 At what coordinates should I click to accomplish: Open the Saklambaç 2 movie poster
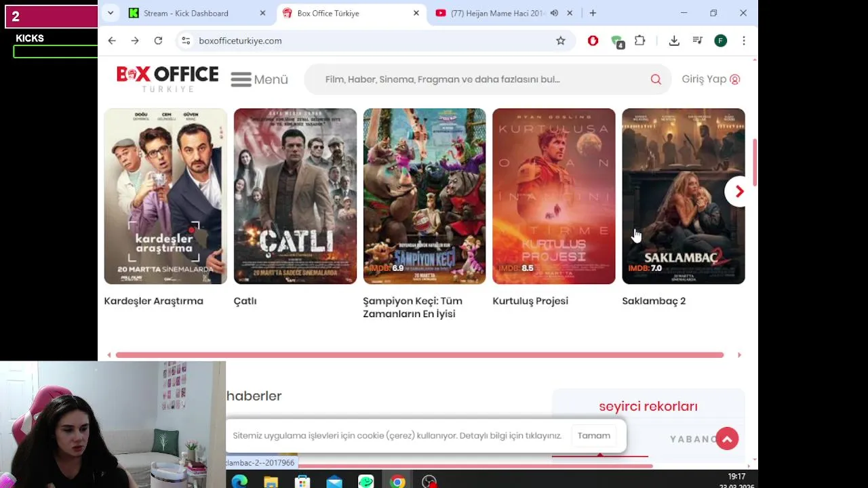click(684, 196)
